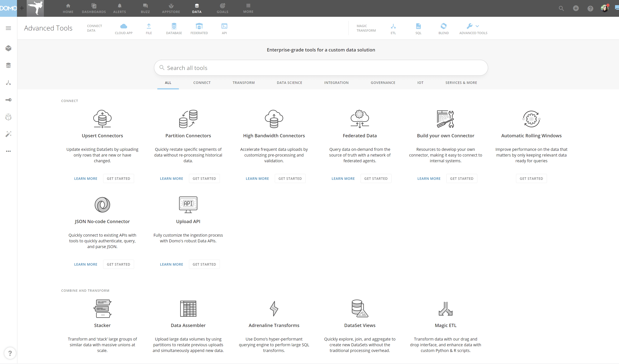Click Learn More for Federated Data
Screen dimensions: 619x364
tap(343, 178)
